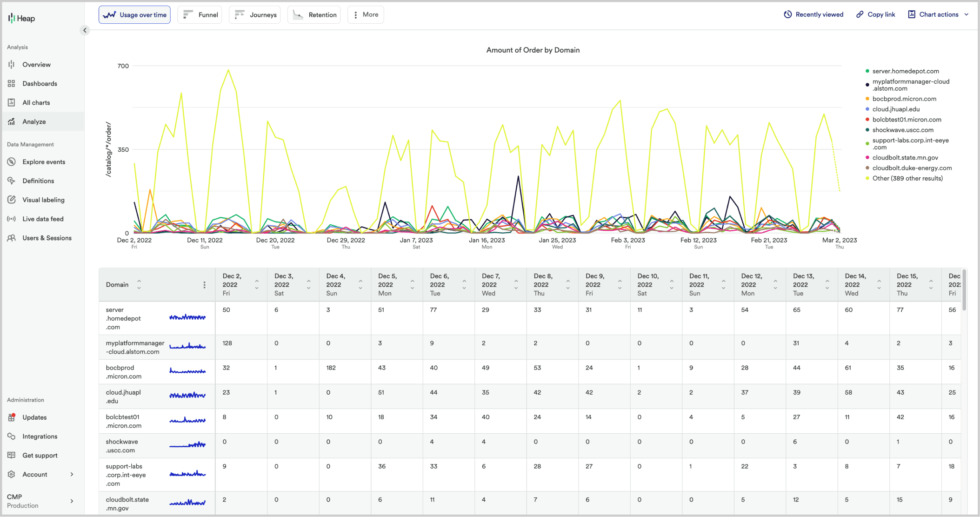Viewport: 980px width, 517px height.
Task: Go to Visual labeling
Action: point(43,200)
